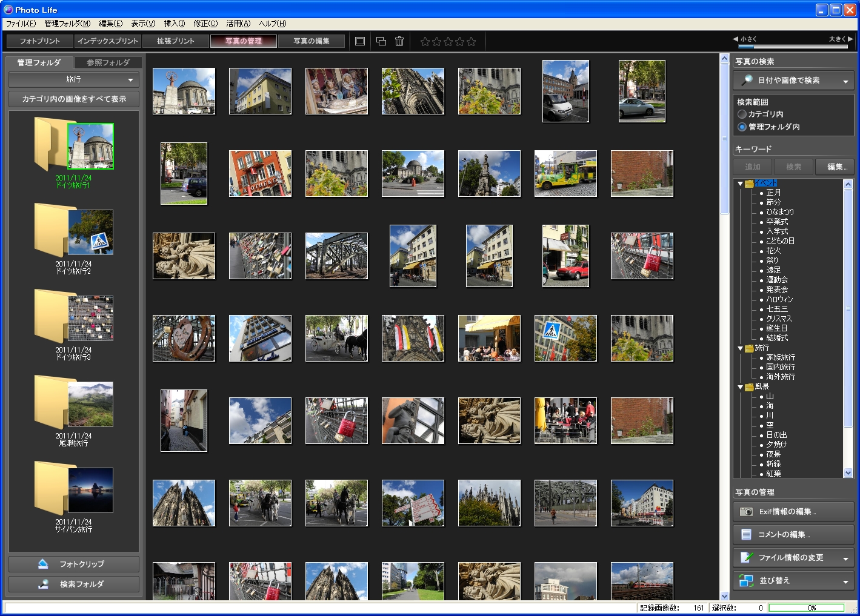860x616 pixels.
Task: Open the 表示(V) menu
Action: click(x=143, y=24)
